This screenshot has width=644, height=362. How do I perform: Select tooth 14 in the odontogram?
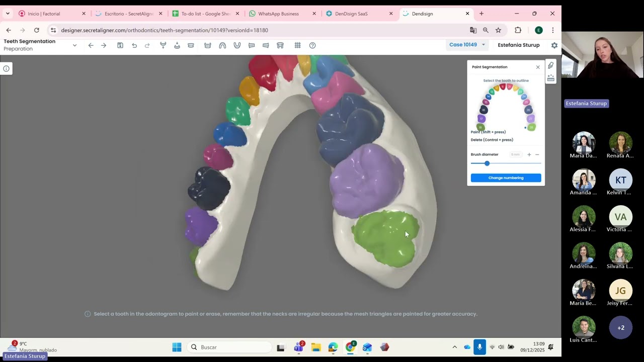(x=488, y=97)
